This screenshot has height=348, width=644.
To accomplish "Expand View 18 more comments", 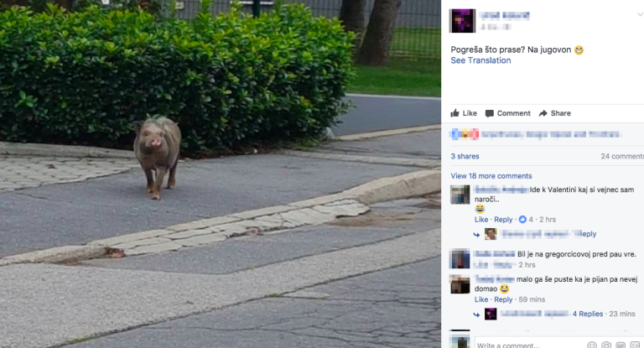I will pos(491,176).
